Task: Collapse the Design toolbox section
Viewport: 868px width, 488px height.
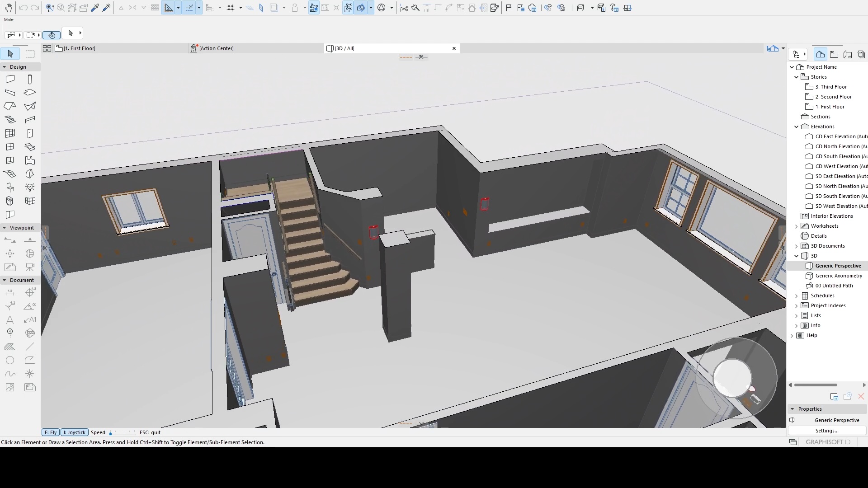Action: coord(5,67)
